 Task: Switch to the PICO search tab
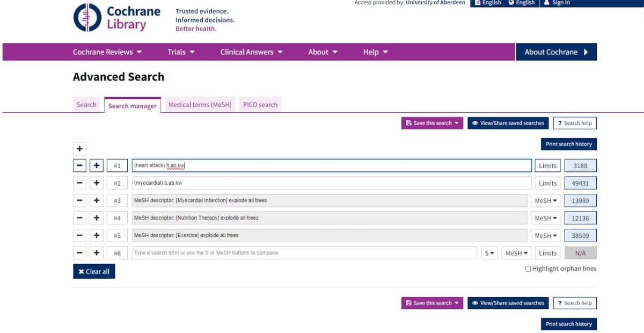(260, 105)
